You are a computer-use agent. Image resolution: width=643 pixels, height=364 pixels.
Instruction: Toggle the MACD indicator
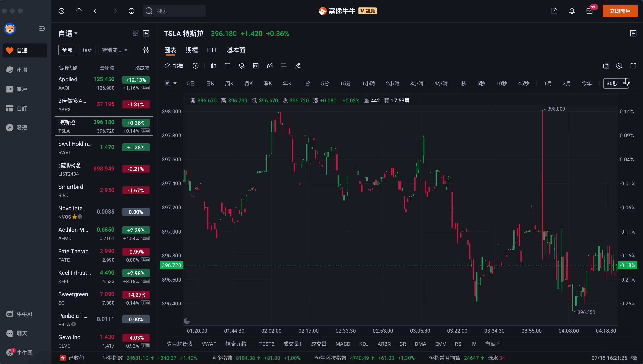point(343,344)
